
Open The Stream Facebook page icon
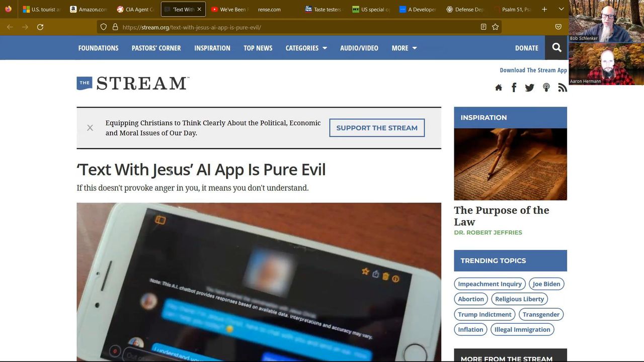(514, 87)
